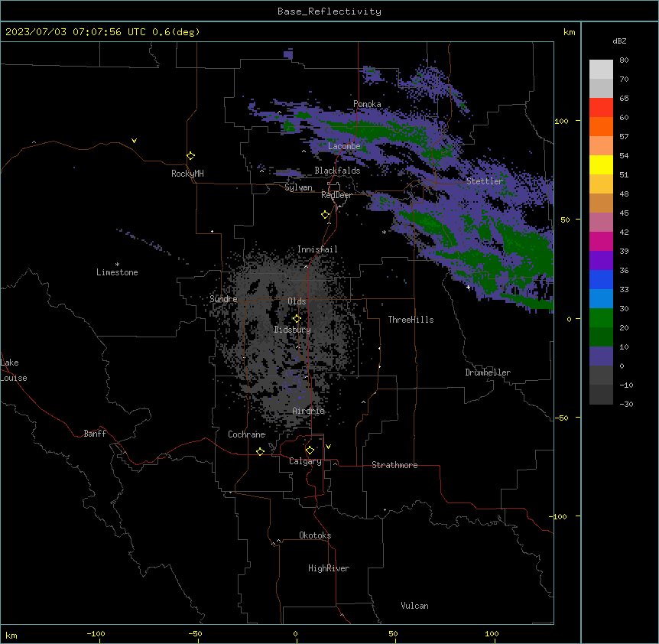Click the Blackfalds town label
This screenshot has height=644, width=659.
click(x=337, y=171)
